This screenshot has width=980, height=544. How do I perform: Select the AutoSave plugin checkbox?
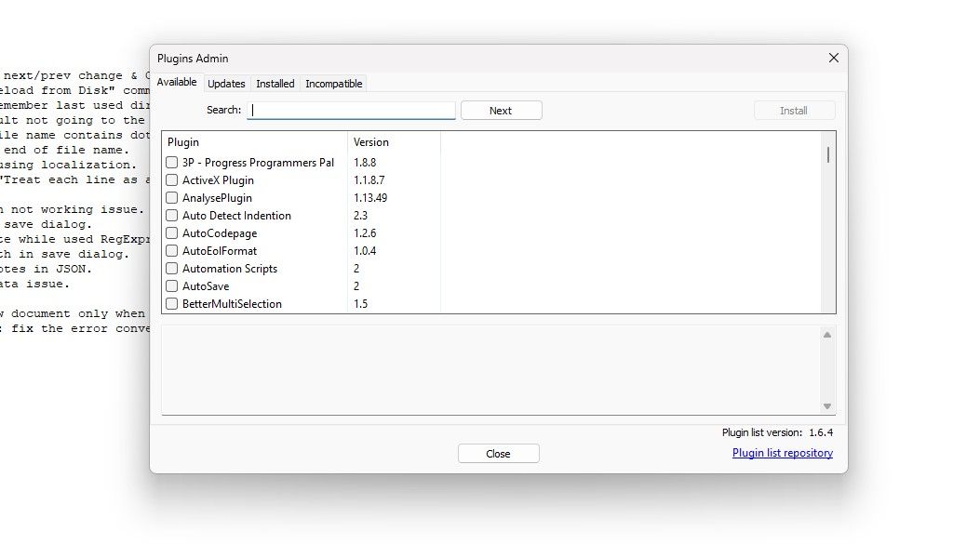pyautogui.click(x=172, y=285)
